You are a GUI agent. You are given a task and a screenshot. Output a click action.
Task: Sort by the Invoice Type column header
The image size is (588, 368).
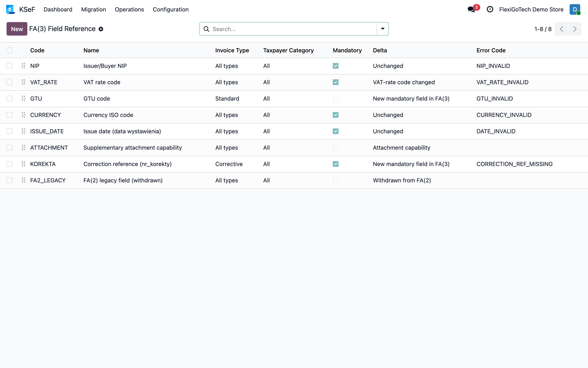pos(232,50)
